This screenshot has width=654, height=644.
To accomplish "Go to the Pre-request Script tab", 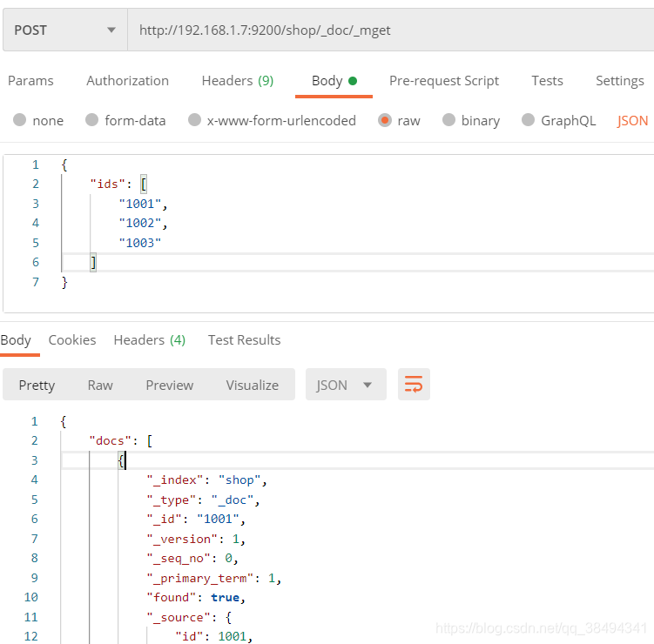I will [x=443, y=81].
